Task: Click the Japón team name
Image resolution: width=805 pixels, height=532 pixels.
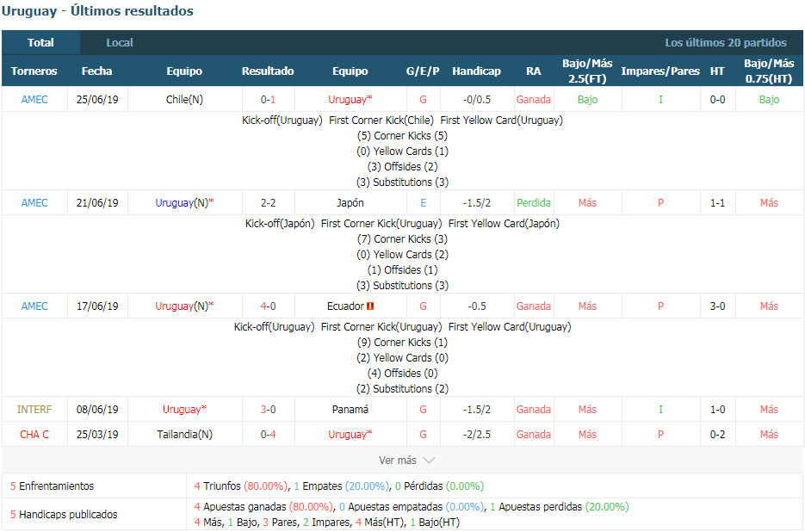Action: (x=350, y=203)
